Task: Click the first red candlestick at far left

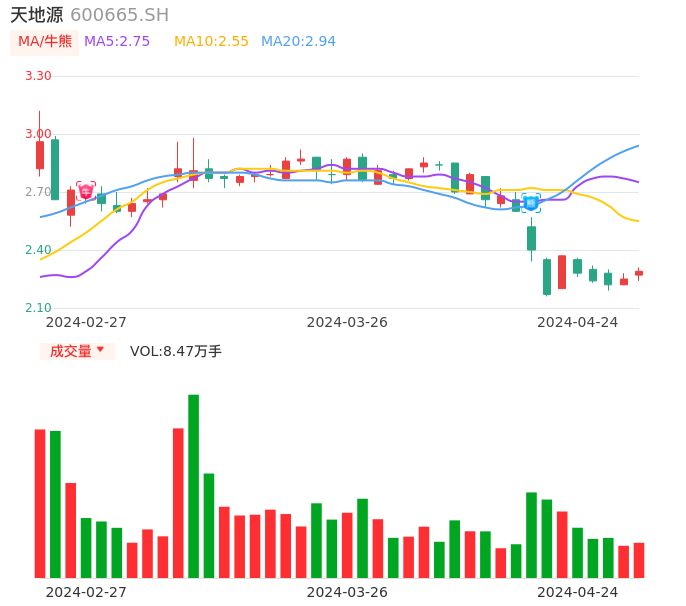Action: 40,154
